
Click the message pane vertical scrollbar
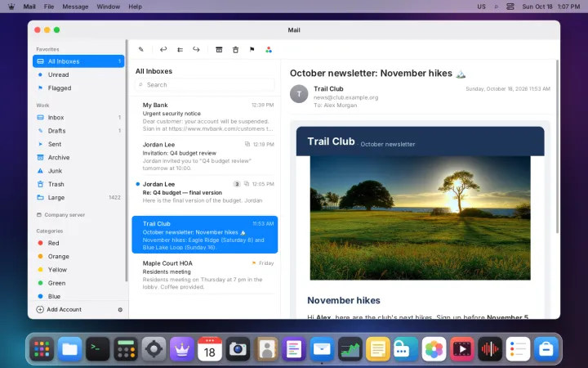557,146
